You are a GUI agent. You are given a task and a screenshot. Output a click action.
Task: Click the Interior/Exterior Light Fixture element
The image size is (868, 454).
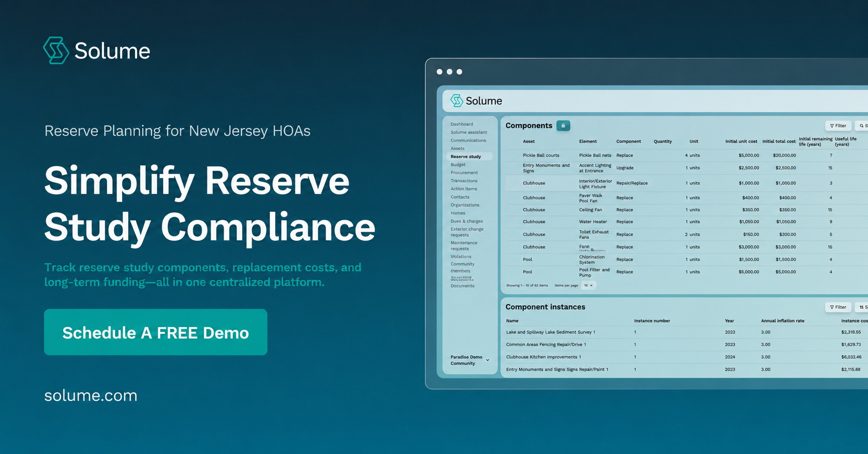[596, 184]
